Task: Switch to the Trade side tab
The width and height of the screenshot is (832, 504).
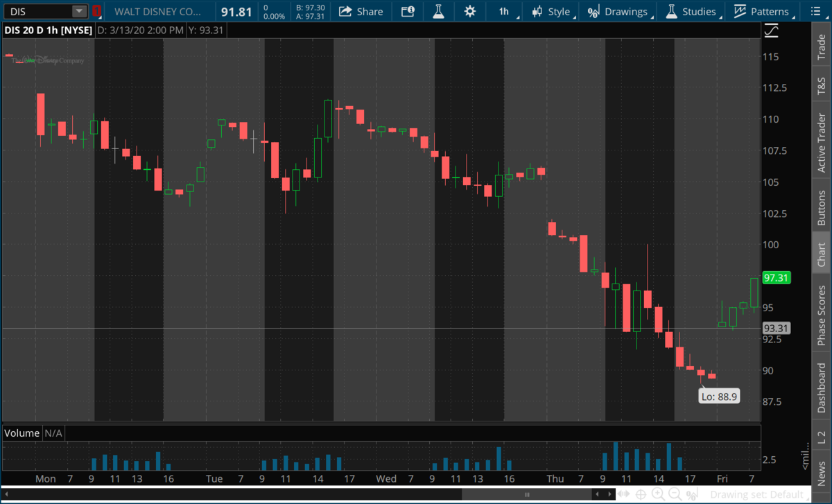Action: pos(822,47)
